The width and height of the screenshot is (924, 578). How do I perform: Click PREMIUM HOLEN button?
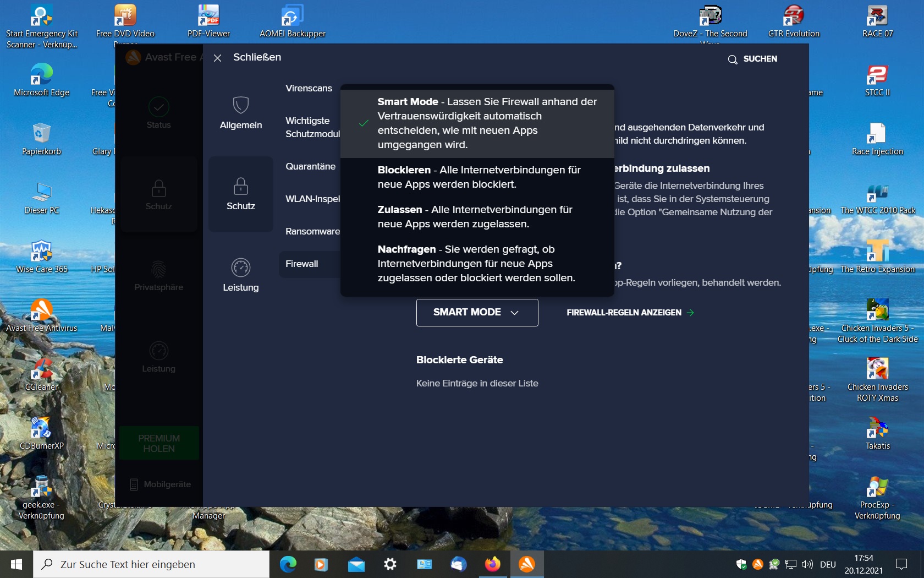pos(159,443)
